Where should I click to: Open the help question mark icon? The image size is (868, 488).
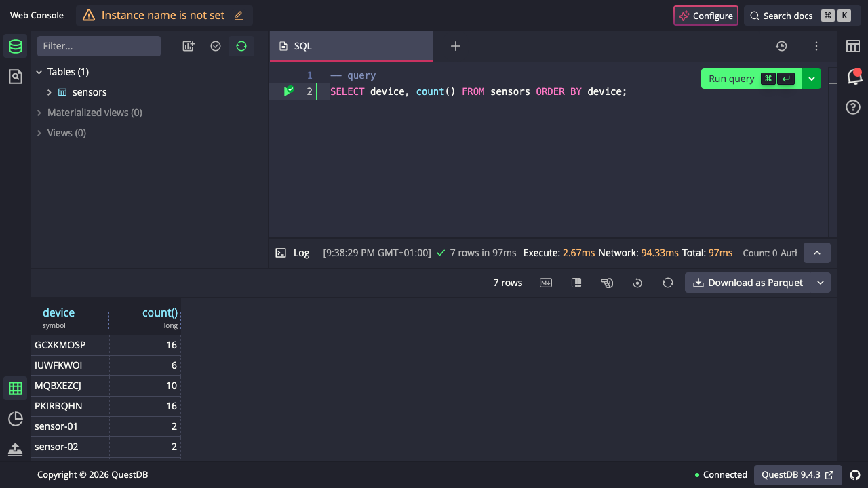pyautogui.click(x=853, y=107)
